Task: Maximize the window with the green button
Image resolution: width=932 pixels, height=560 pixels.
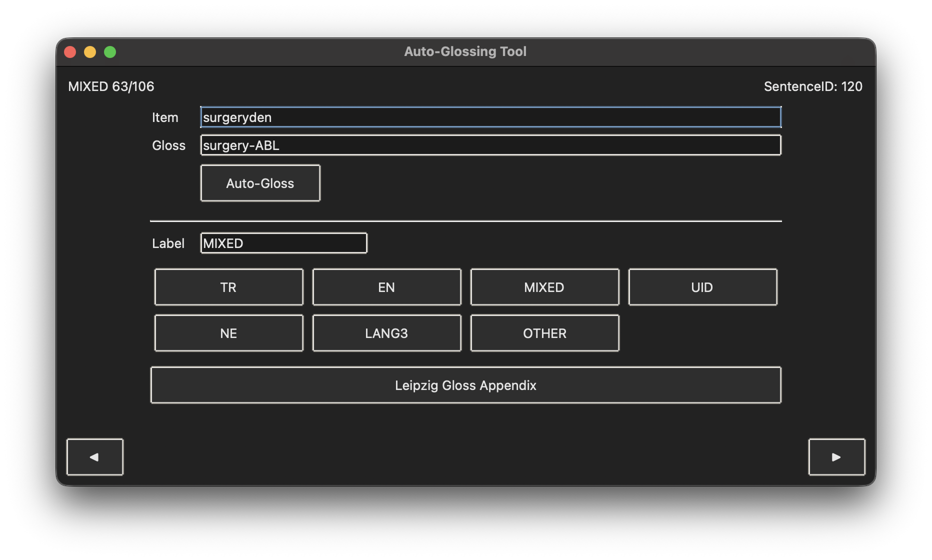Action: pos(110,52)
